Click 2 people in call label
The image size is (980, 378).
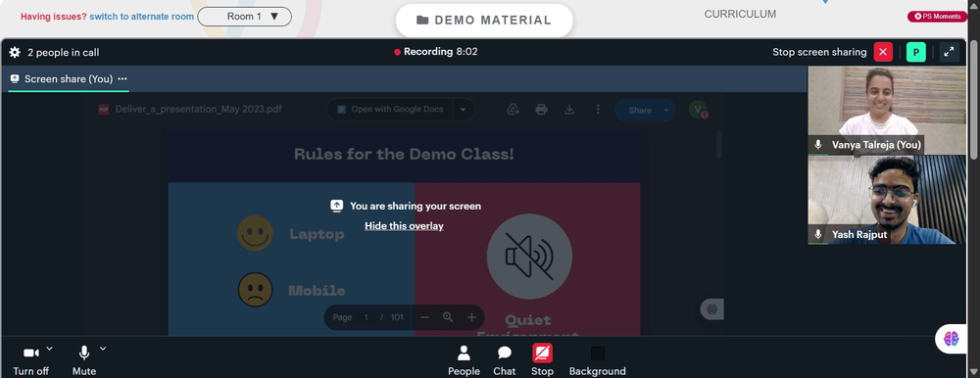63,53
